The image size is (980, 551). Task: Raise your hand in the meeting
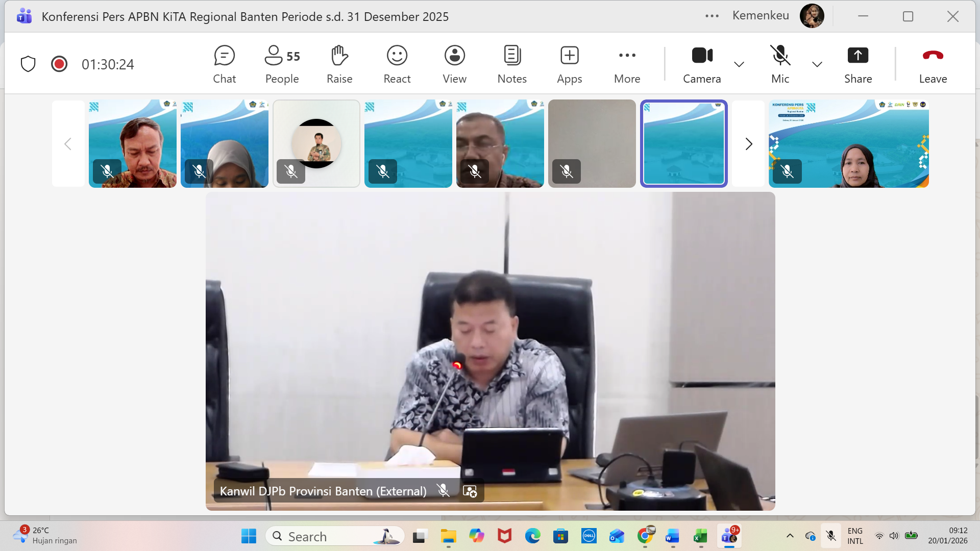(339, 64)
